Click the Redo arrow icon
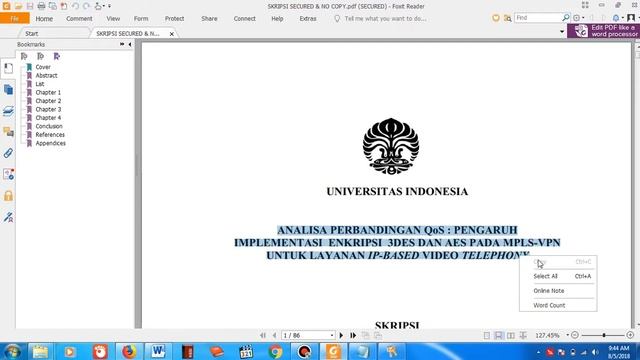The height and width of the screenshot is (360, 640). (86, 6)
